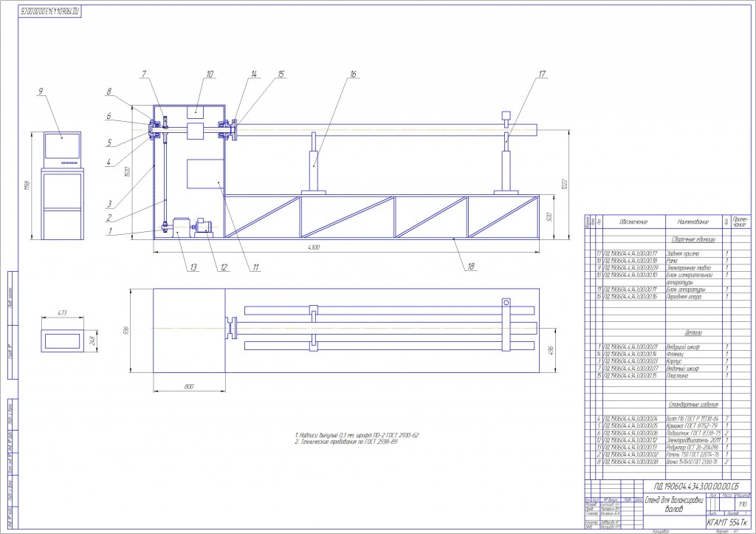
Task: Click leader callout '11' below the housing
Action: pyautogui.click(x=255, y=267)
